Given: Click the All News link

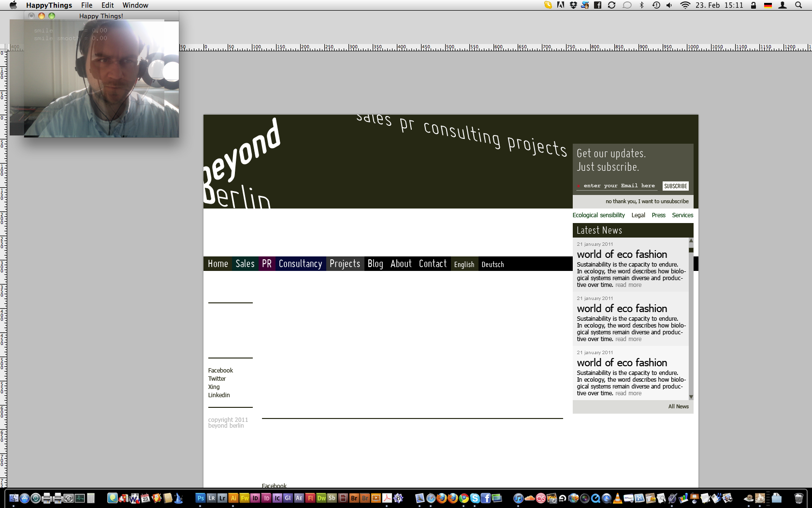Looking at the screenshot, I should pyautogui.click(x=678, y=406).
